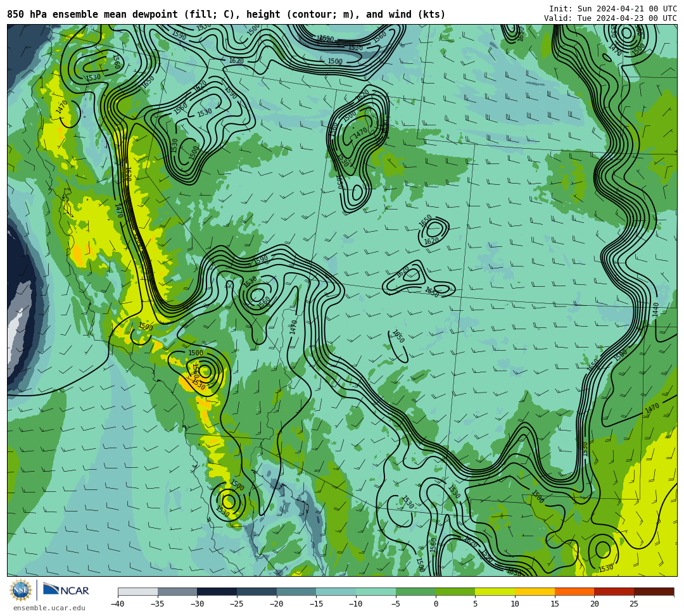684x616 pixels.
Task: Click the −25 colorbar tick label
Action: click(237, 604)
